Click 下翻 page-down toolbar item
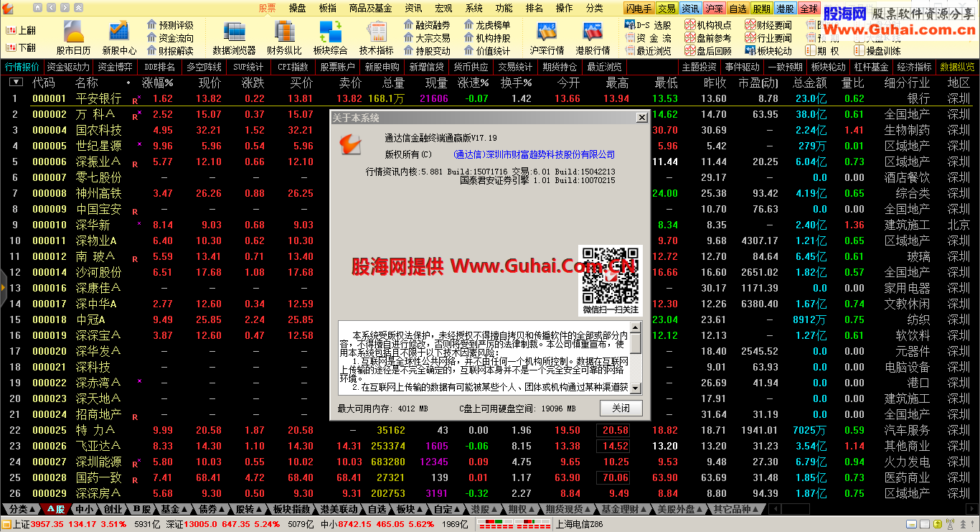 21,47
